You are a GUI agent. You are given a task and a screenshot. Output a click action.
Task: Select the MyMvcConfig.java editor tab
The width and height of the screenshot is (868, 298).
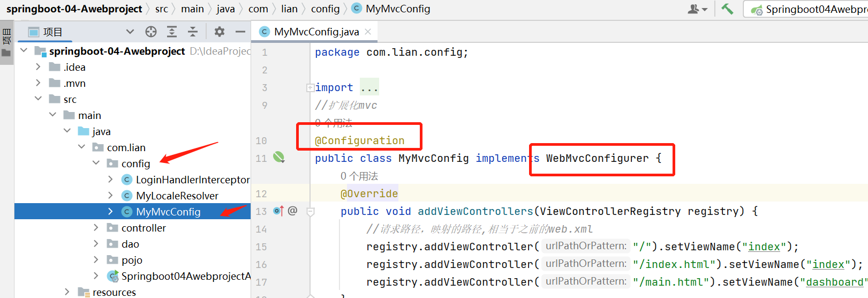316,32
